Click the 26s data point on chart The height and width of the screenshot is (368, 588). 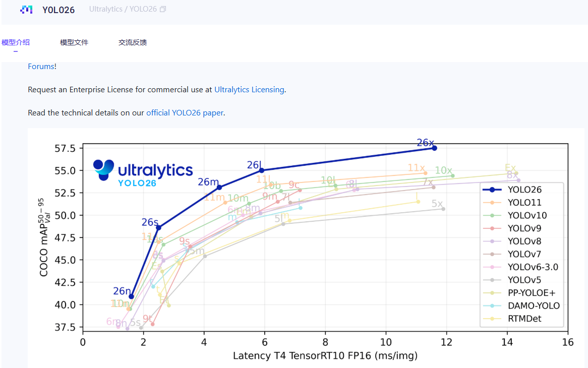click(x=159, y=227)
